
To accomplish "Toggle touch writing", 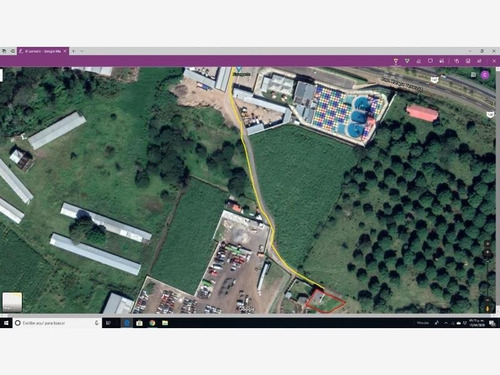I will [x=457, y=61].
